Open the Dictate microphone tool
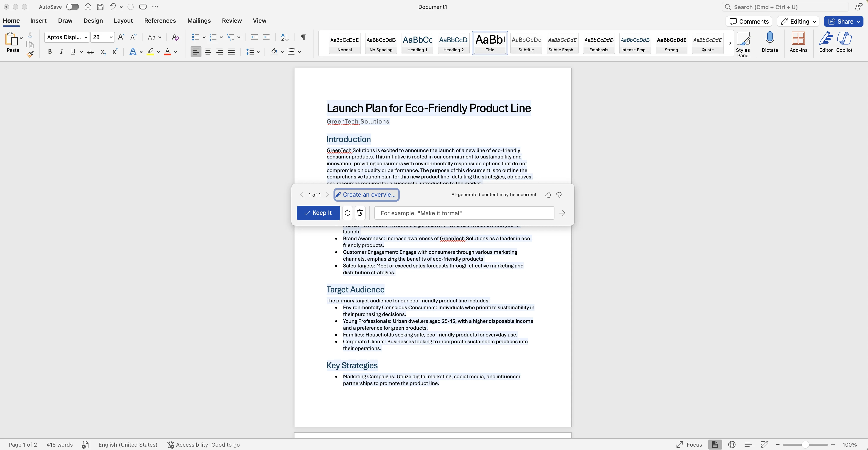 point(770,42)
